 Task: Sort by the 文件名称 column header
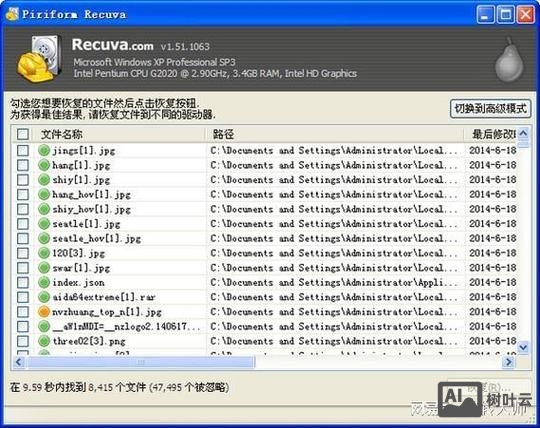point(119,134)
